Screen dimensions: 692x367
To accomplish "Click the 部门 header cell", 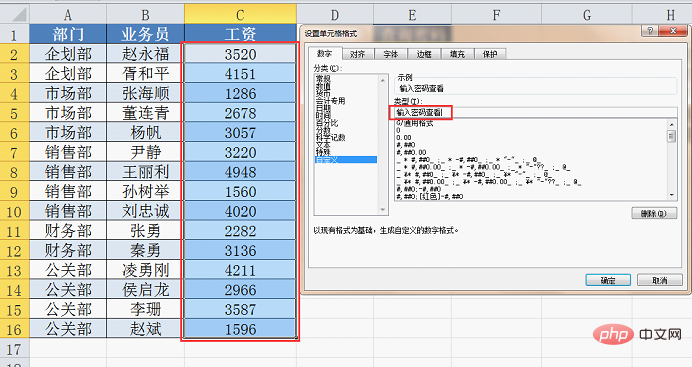I will [68, 34].
